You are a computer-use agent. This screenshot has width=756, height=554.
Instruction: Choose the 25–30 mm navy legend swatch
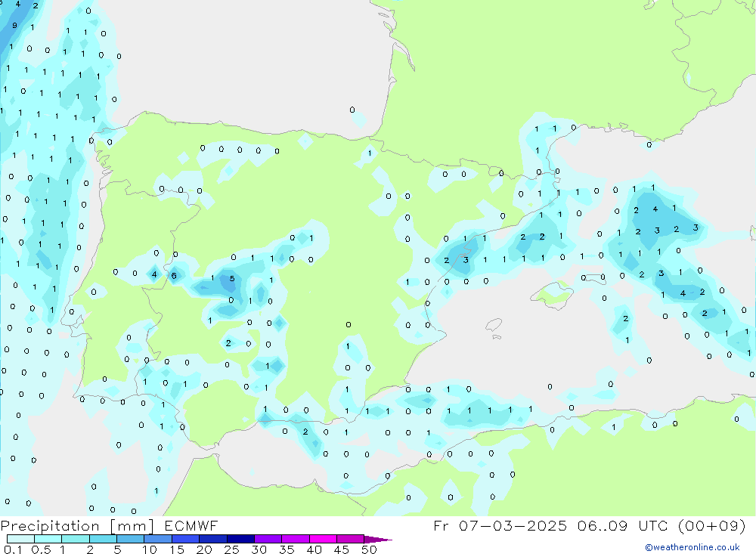[240, 539]
